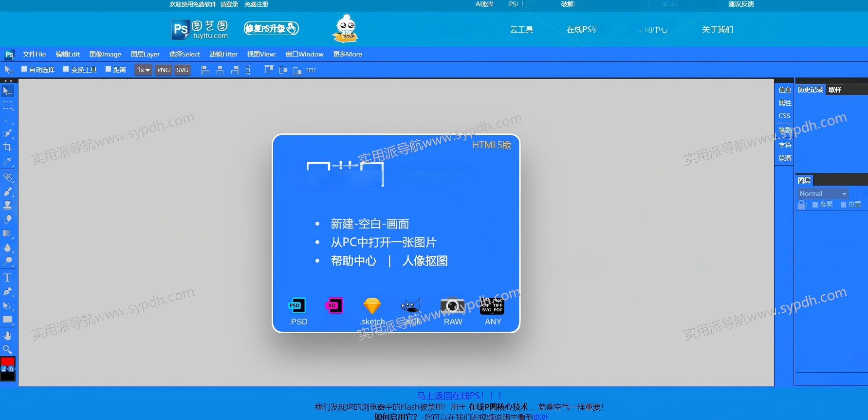
Task: Click the SVG export button
Action: pos(183,70)
